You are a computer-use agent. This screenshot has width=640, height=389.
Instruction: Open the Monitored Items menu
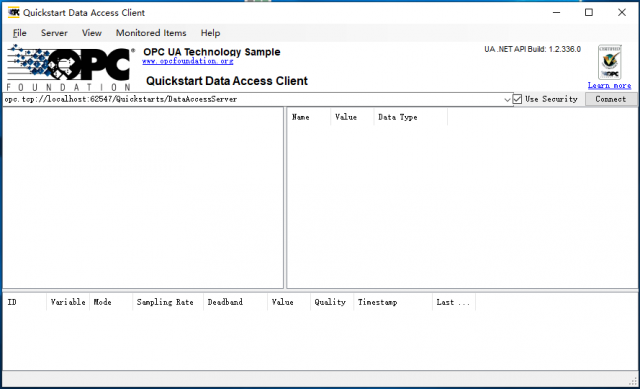[x=151, y=33]
